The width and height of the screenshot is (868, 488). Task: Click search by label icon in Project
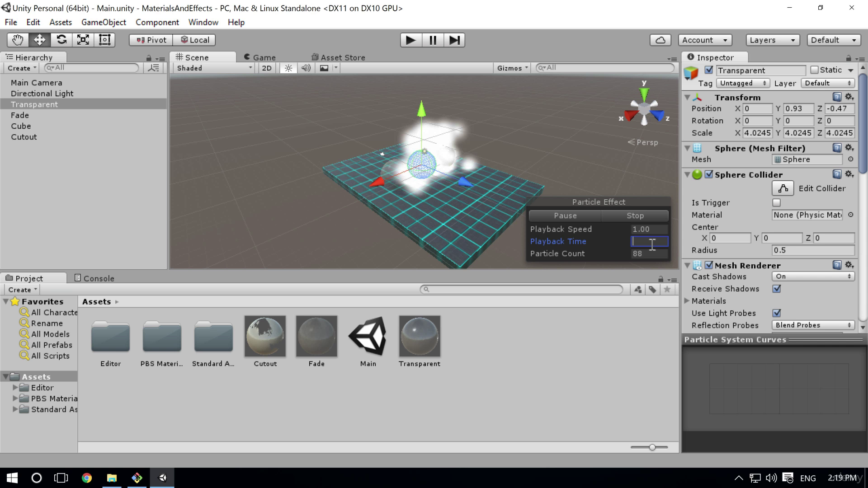(x=652, y=289)
